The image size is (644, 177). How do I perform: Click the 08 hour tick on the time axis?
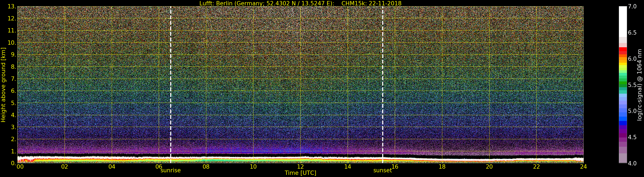pyautogui.click(x=206, y=167)
